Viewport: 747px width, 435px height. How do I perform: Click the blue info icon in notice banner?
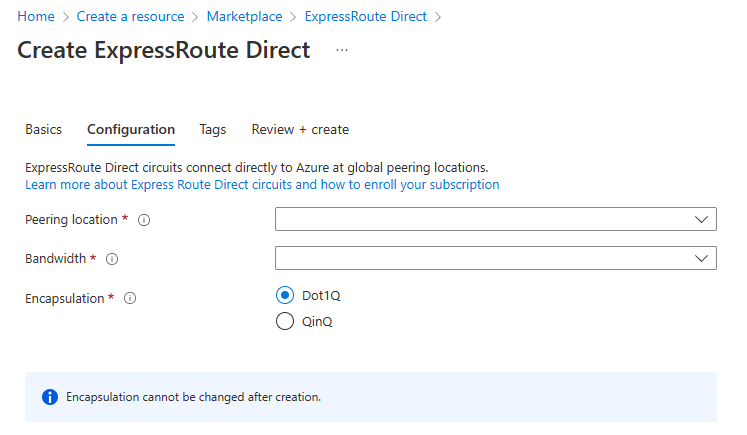(x=50, y=397)
